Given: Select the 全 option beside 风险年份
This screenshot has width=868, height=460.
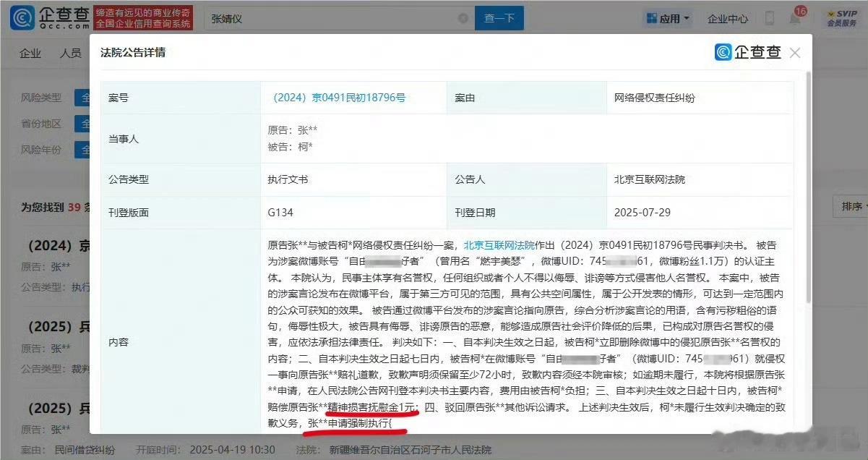Looking at the screenshot, I should pyautogui.click(x=84, y=150).
